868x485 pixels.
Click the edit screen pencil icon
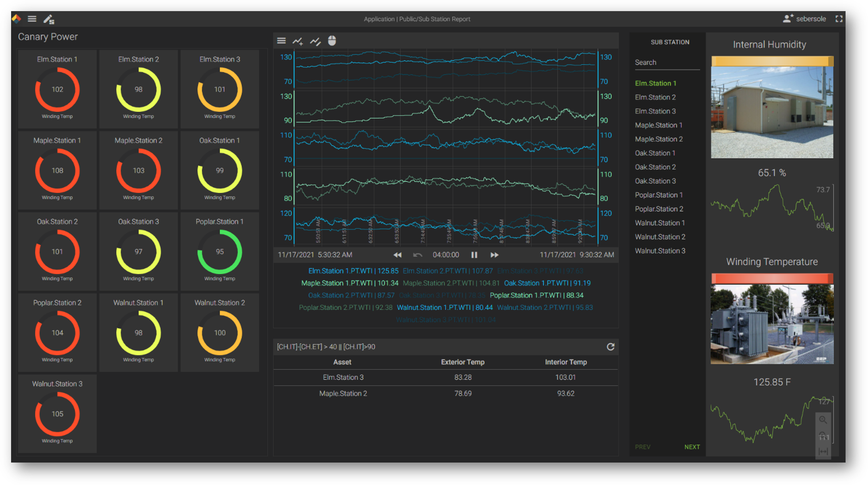49,19
